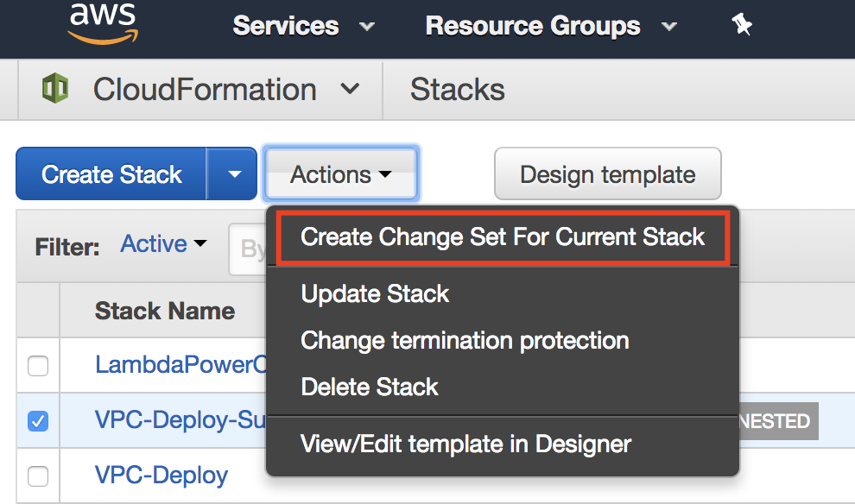Open the VPC-Deploy stack link
Image resolution: width=855 pixels, height=504 pixels.
click(x=161, y=476)
